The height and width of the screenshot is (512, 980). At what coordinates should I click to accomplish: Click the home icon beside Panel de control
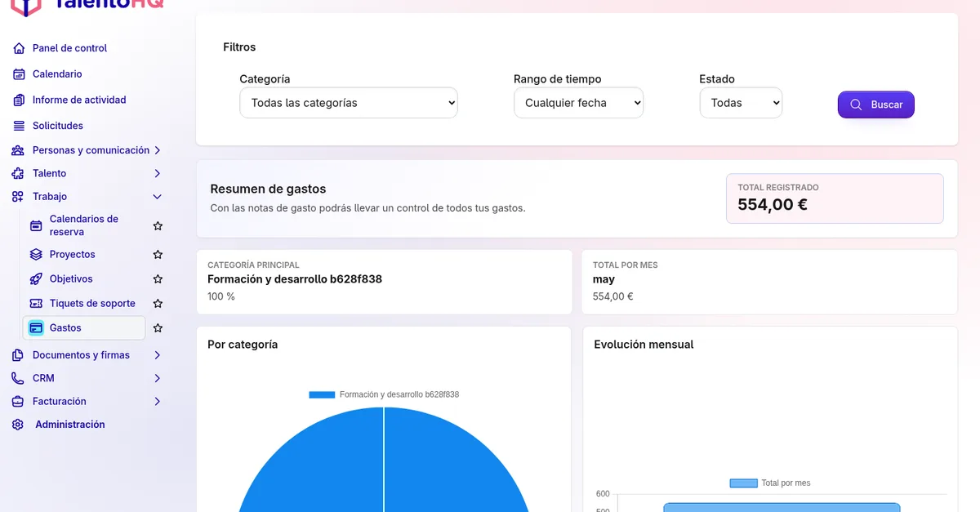(x=19, y=48)
